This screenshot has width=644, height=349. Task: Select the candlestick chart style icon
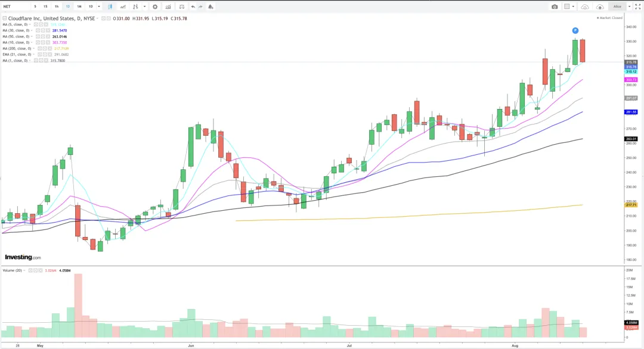point(110,7)
